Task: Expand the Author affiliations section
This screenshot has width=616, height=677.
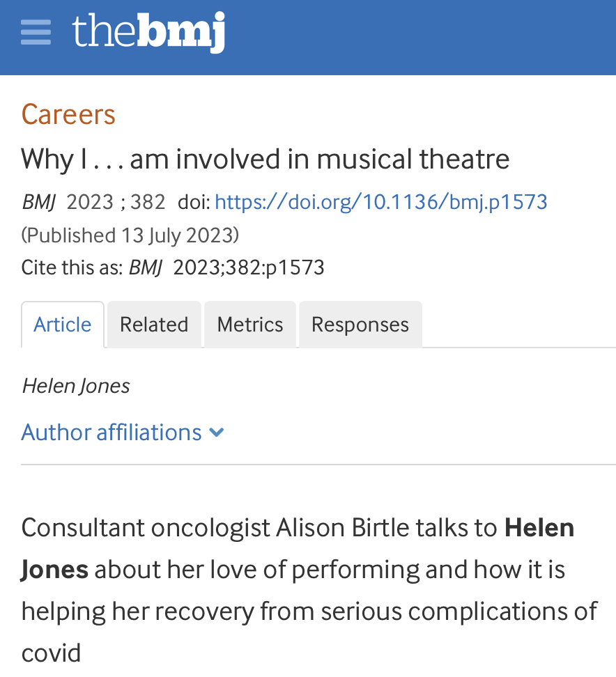Action: tap(111, 433)
